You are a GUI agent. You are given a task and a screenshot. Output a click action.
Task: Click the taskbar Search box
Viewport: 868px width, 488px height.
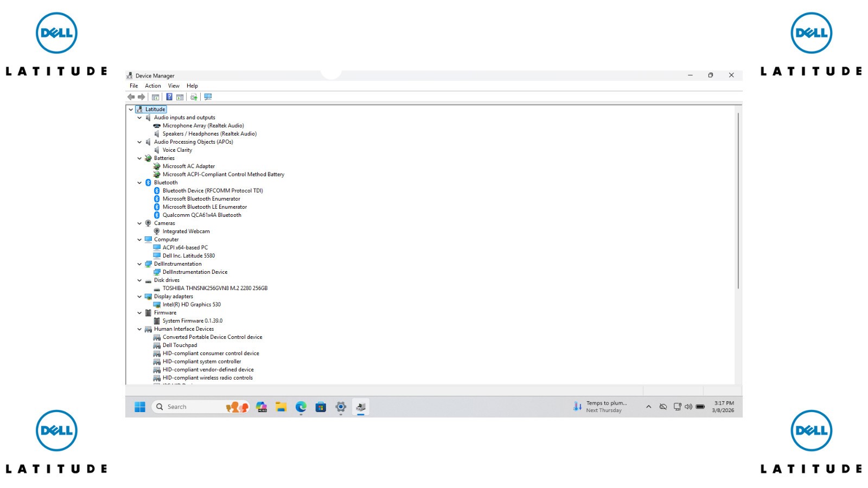(201, 407)
